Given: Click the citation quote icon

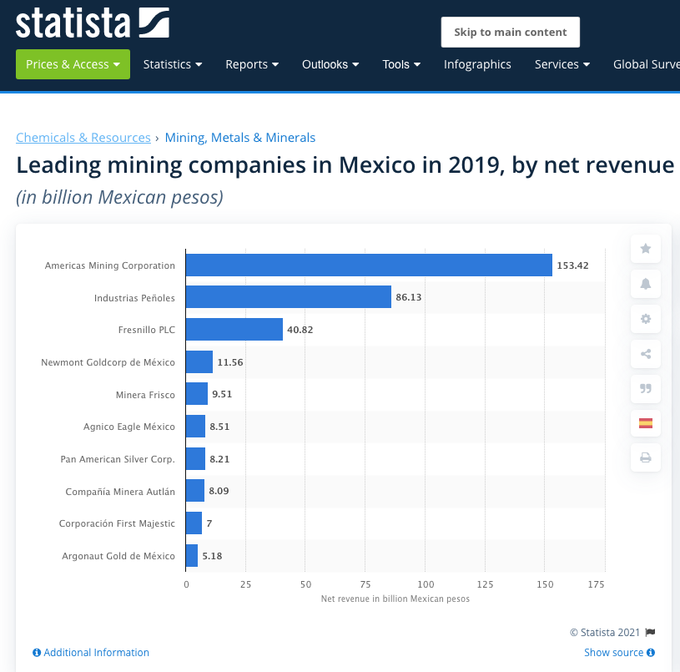Looking at the screenshot, I should point(645,388).
